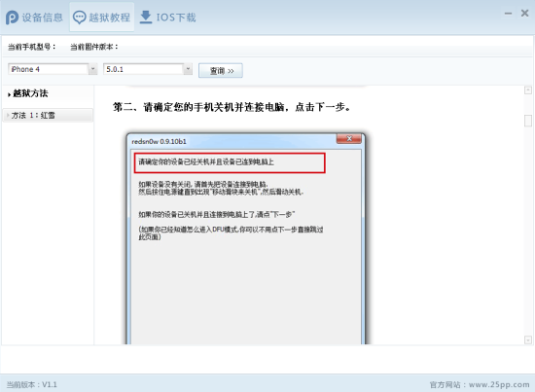Click the www.25pp.com official website link

pyautogui.click(x=499, y=384)
